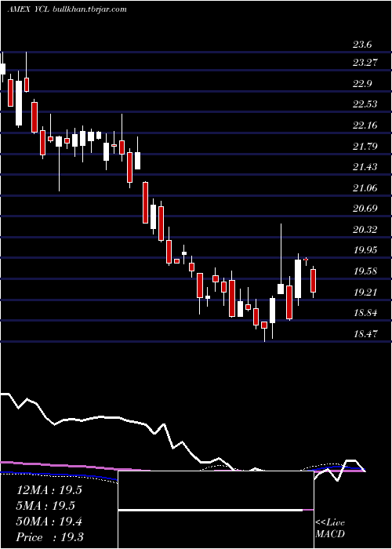Screen dimensions: 392x549
Task: Click the AMEX YCL chart title text
Action: tap(29, 9)
